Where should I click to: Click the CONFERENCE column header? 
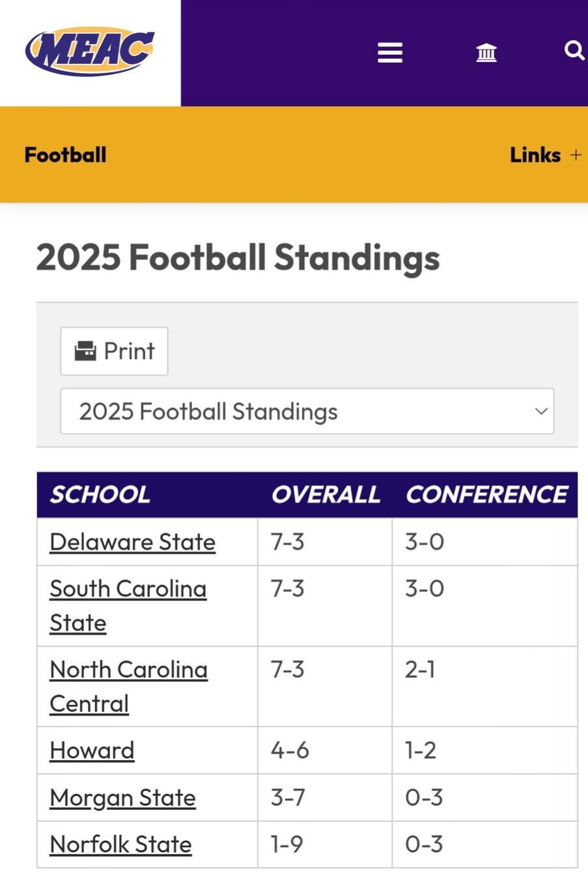[486, 494]
